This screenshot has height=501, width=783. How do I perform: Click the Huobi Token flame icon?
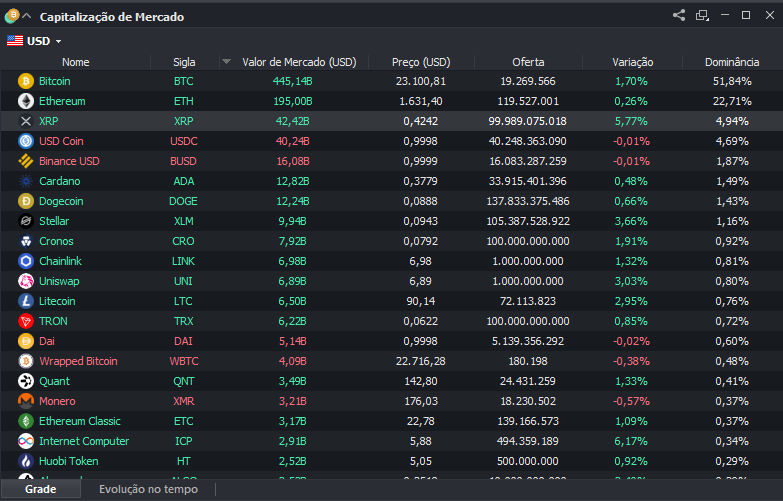coord(26,461)
